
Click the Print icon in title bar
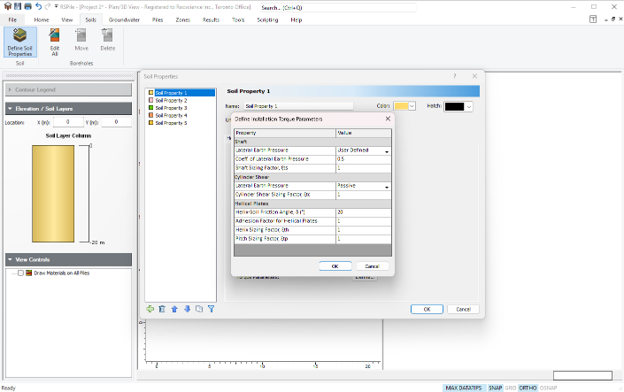click(x=28, y=6)
